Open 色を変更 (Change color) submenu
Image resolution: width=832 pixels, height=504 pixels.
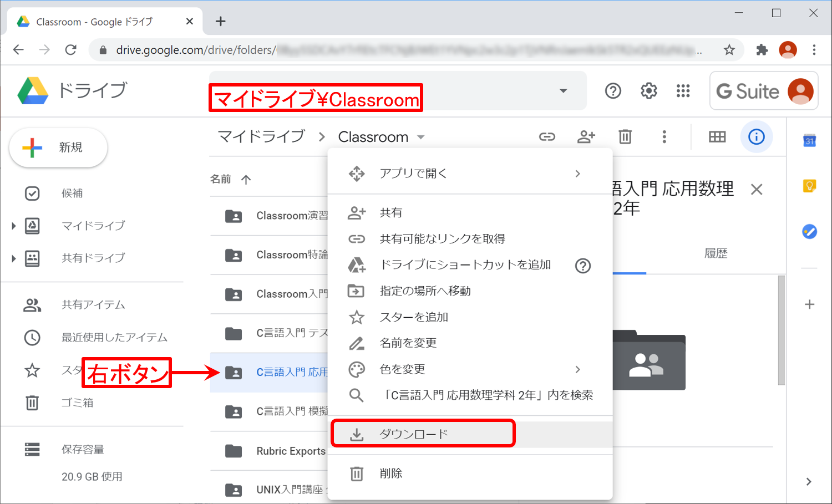click(x=470, y=369)
